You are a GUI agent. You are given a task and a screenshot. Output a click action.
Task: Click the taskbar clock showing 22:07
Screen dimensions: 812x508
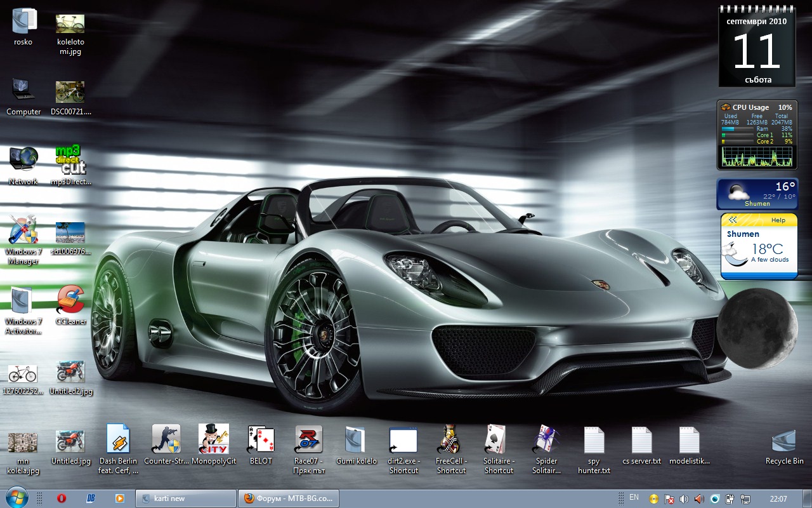click(778, 498)
